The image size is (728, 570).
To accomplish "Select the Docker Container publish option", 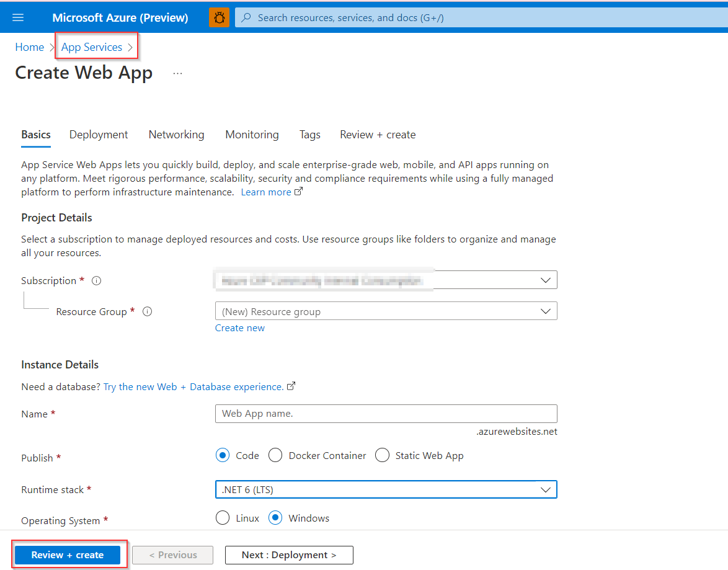I will click(x=275, y=455).
